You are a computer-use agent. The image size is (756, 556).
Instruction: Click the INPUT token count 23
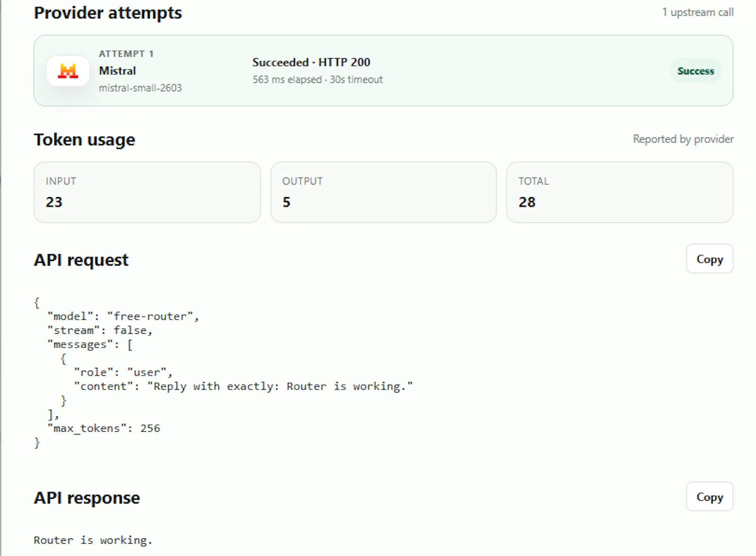(54, 202)
